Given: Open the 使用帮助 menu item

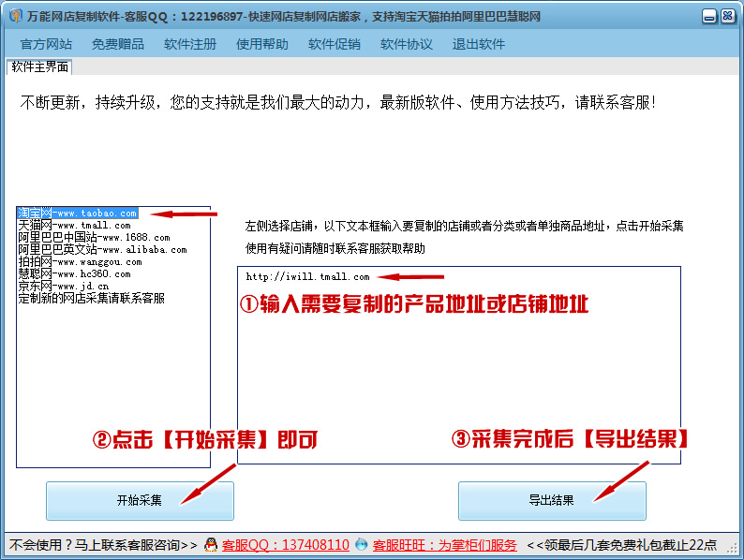Looking at the screenshot, I should click(x=262, y=45).
